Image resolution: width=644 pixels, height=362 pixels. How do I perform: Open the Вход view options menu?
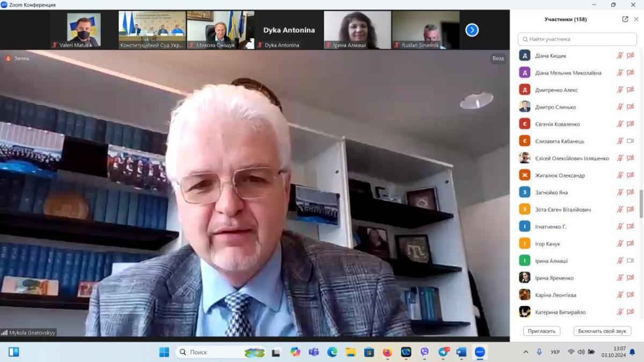pos(498,58)
